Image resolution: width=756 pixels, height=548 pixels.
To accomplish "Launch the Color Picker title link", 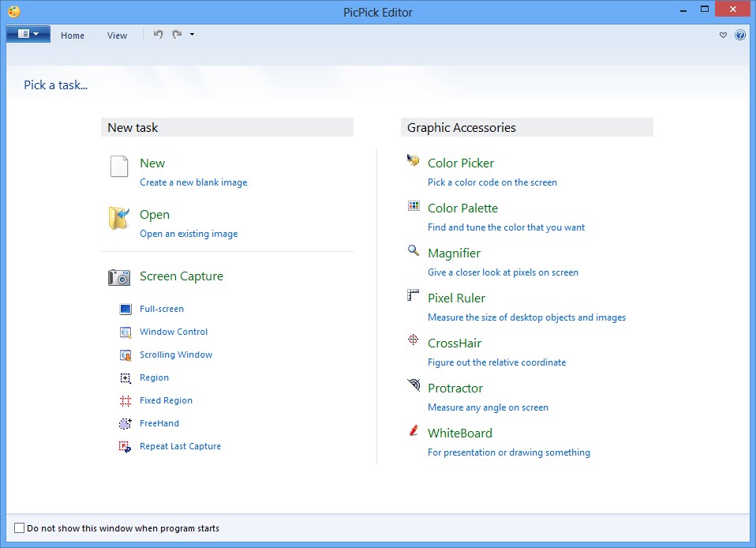I will pyautogui.click(x=461, y=163).
